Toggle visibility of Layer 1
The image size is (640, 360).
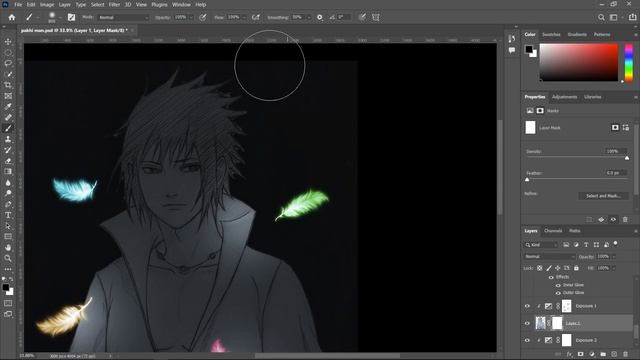tap(527, 323)
